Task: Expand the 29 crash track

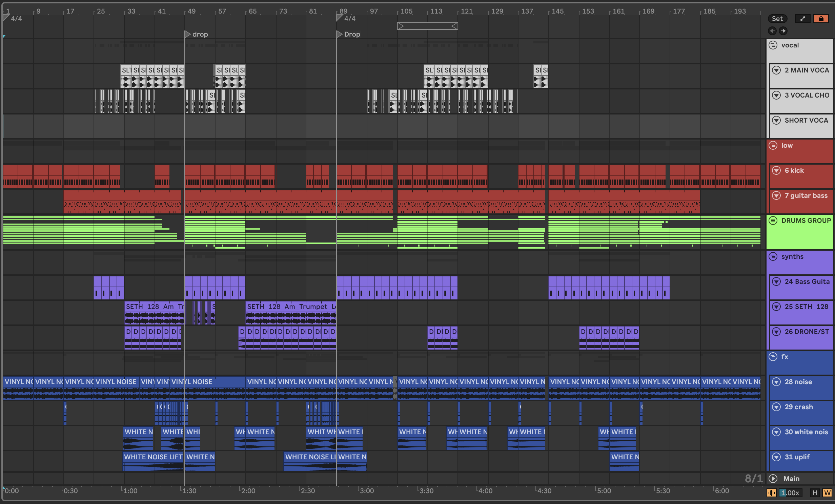Action: tap(776, 407)
